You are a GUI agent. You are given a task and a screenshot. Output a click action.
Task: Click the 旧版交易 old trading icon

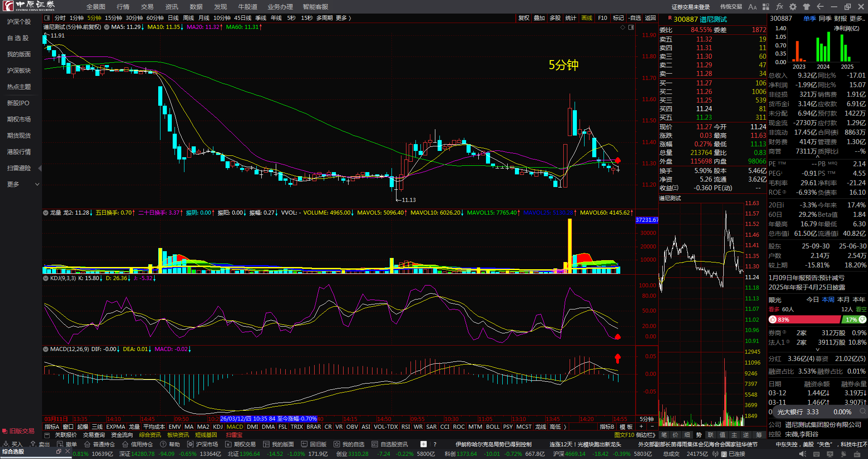[x=19, y=431]
